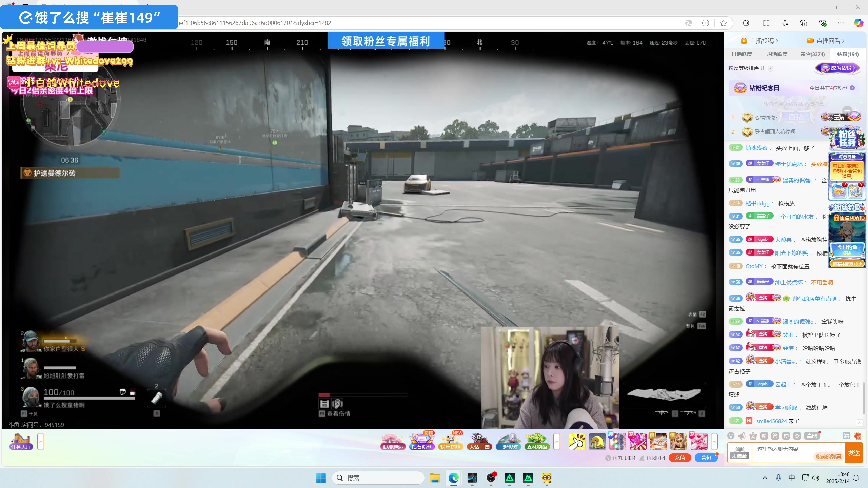Jump to latest chat via bottom arrow

point(860,422)
